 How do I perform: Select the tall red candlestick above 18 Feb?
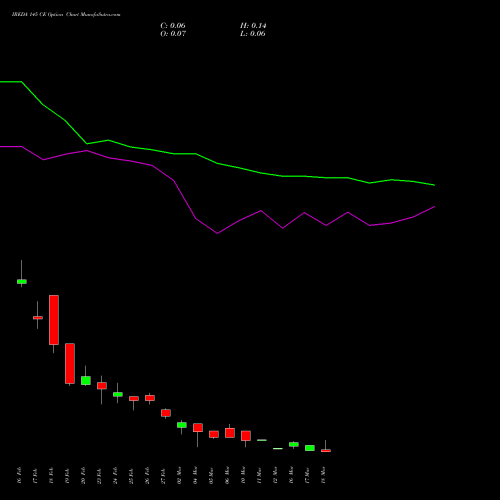coord(54,320)
